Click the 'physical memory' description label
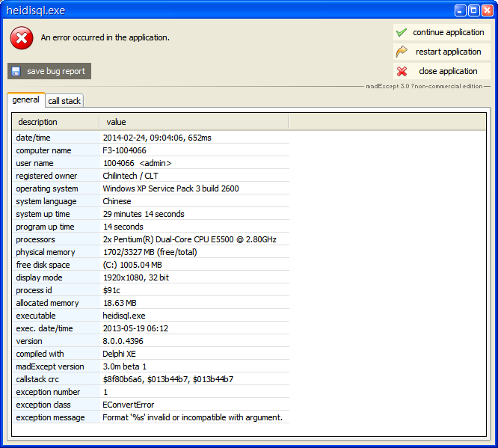 [46, 252]
